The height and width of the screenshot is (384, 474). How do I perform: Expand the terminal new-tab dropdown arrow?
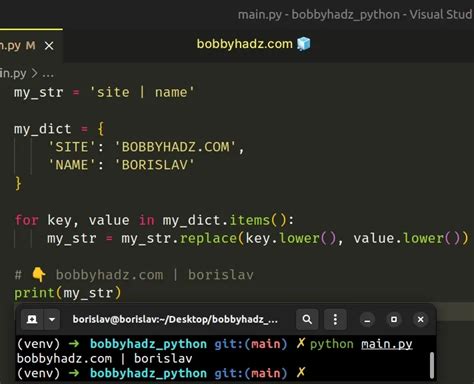52,319
